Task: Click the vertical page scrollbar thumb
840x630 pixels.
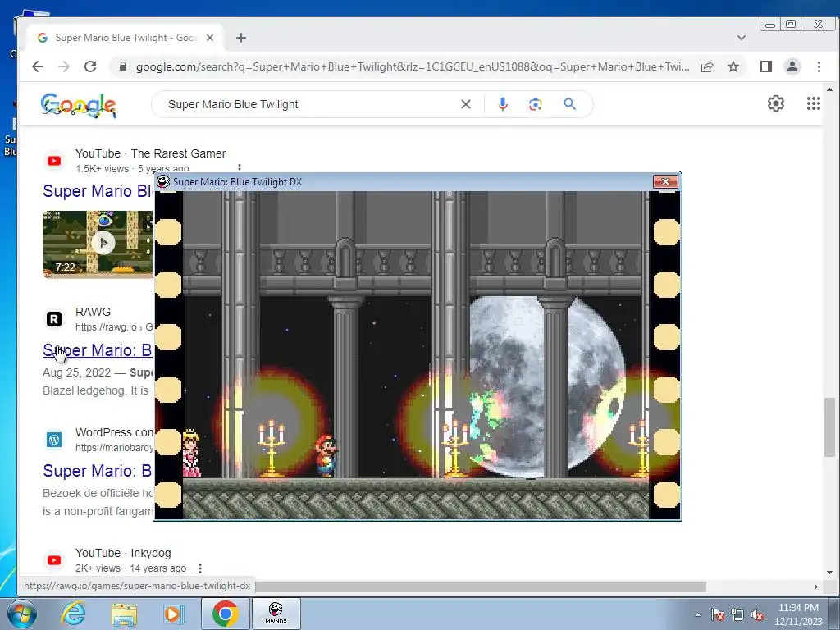Action: (829, 427)
